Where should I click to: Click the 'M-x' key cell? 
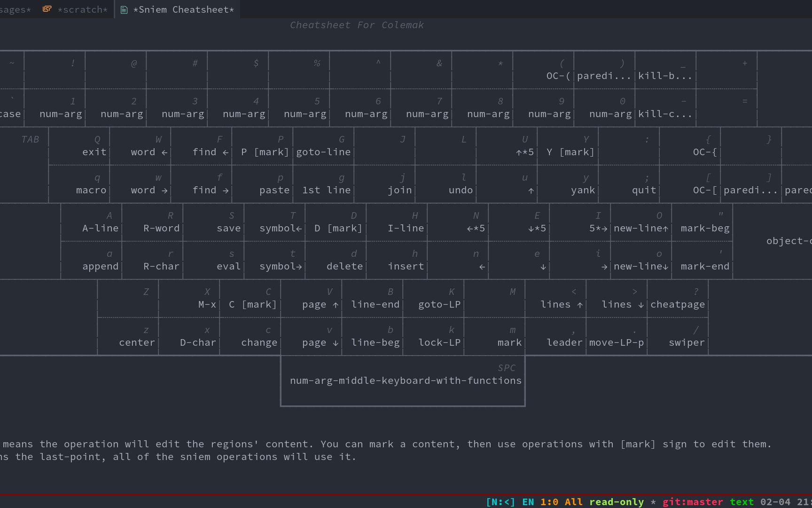(x=189, y=298)
